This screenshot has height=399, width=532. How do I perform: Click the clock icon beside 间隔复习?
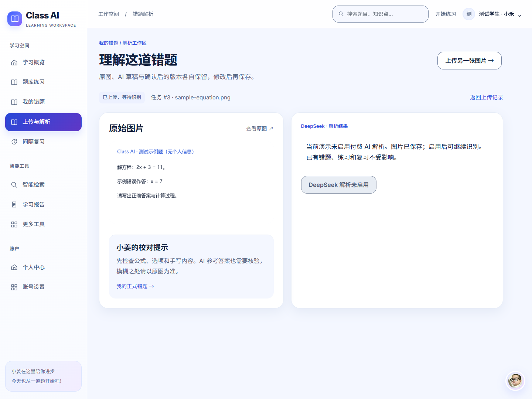14,142
